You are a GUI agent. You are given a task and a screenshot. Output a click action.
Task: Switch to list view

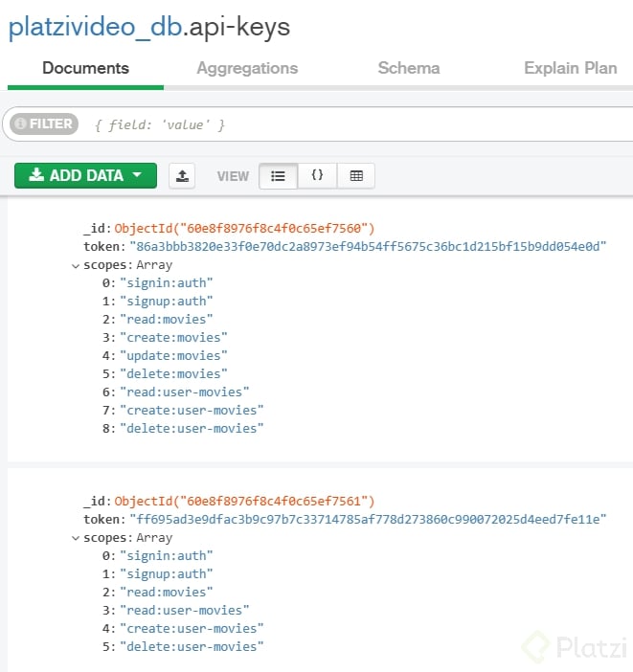pos(279,175)
